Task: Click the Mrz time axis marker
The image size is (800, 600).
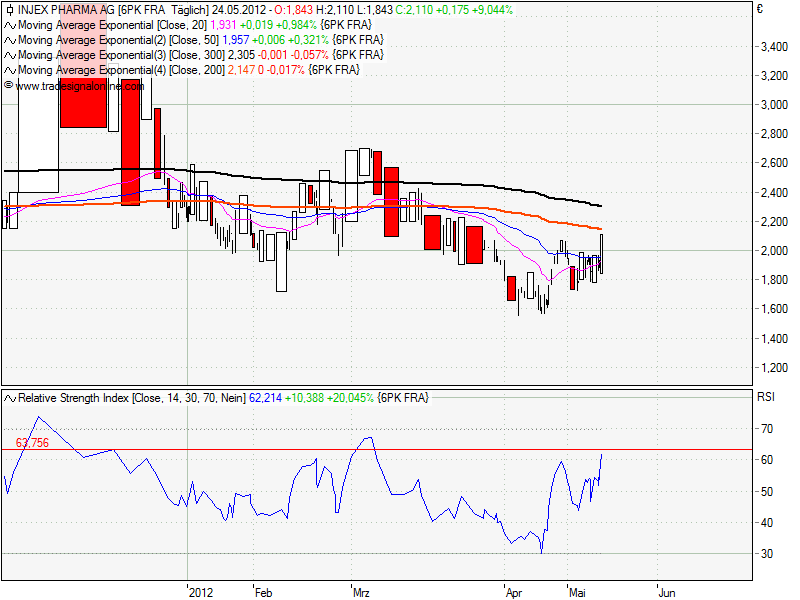Action: click(x=361, y=593)
